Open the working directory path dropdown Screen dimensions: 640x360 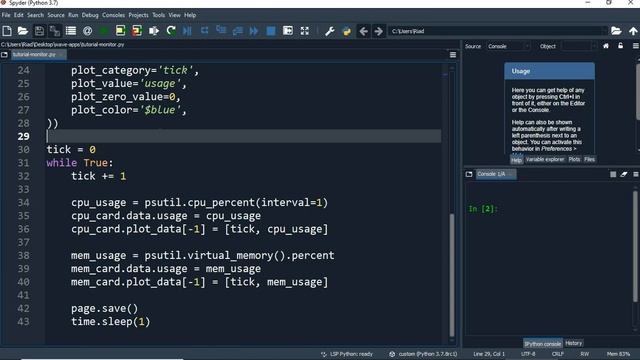pyautogui.click(x=604, y=31)
